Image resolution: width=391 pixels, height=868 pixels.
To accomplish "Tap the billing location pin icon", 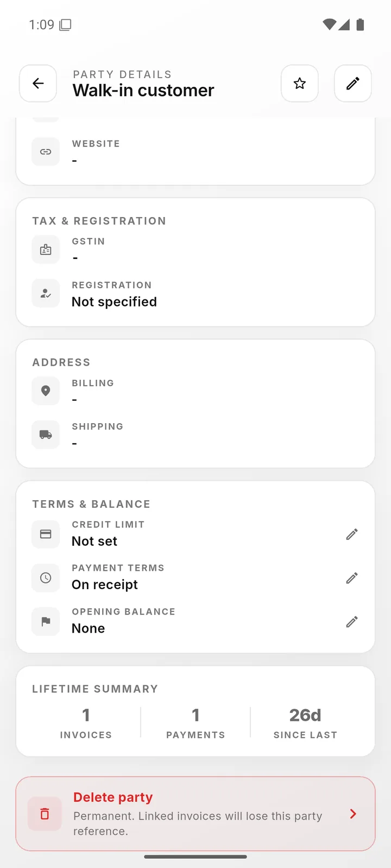I will pyautogui.click(x=46, y=391).
